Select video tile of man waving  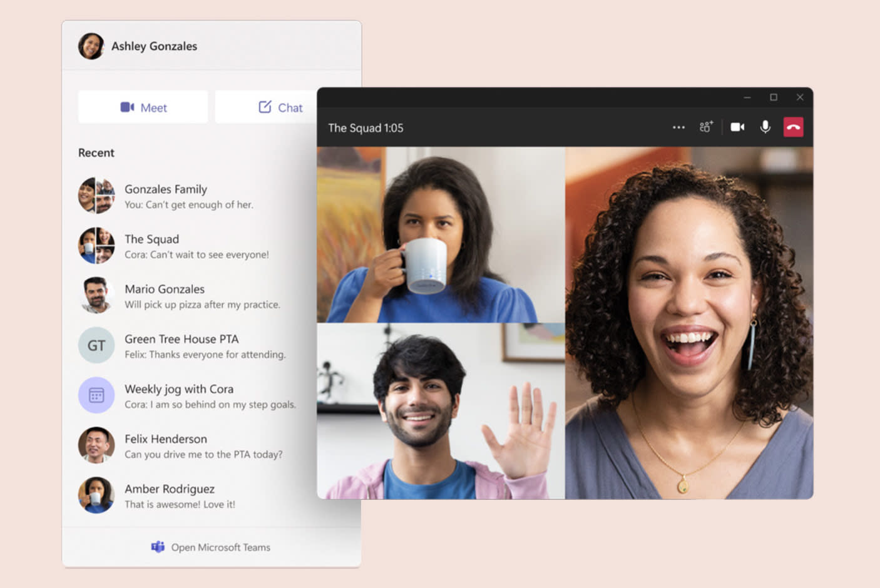pyautogui.click(x=441, y=411)
